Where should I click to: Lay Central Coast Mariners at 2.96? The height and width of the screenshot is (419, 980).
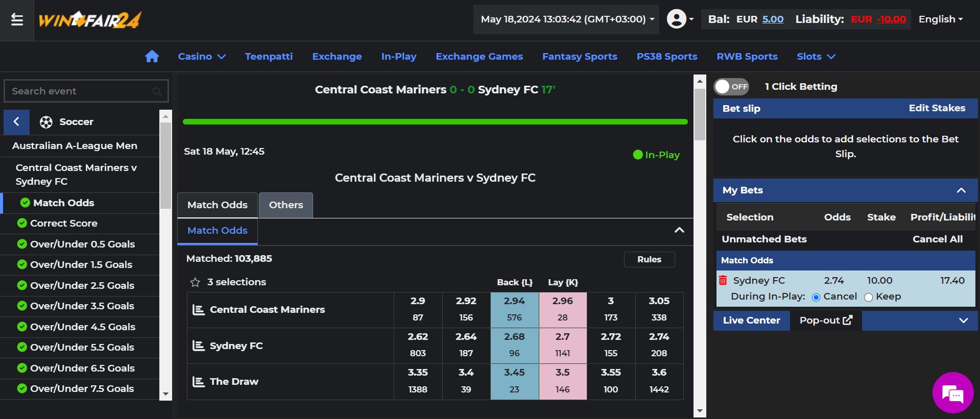[562, 310]
